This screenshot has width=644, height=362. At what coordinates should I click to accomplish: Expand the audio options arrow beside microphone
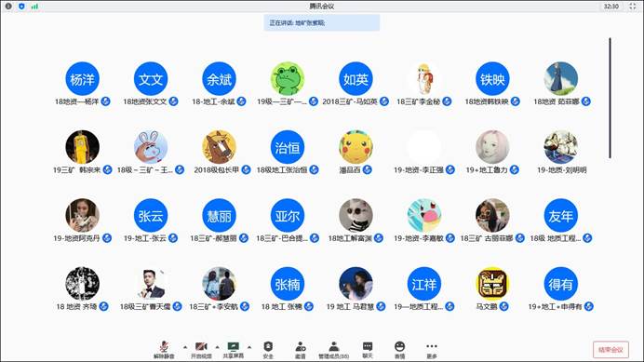point(185,347)
